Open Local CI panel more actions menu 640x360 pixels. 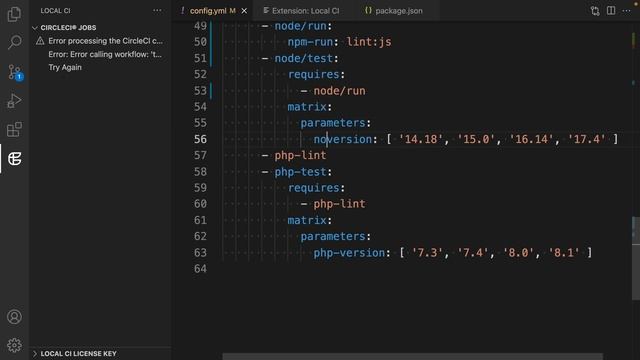157,11
